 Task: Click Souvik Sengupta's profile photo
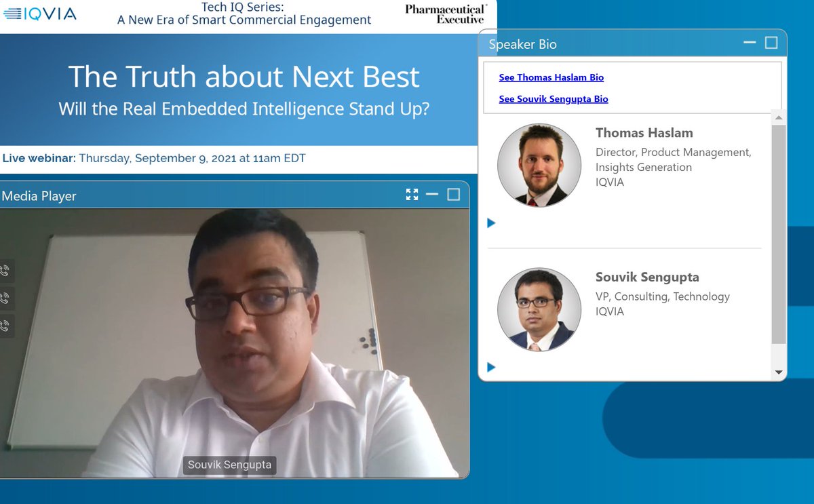539,309
